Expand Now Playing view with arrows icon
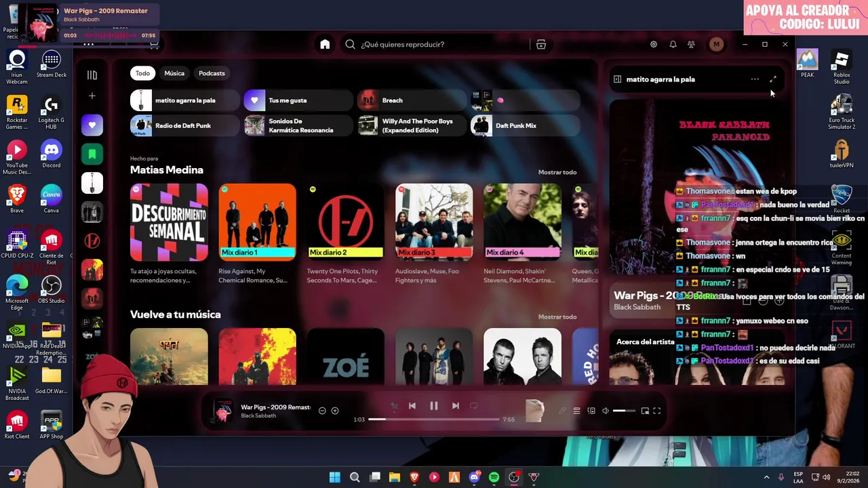This screenshot has height=488, width=868. click(773, 79)
